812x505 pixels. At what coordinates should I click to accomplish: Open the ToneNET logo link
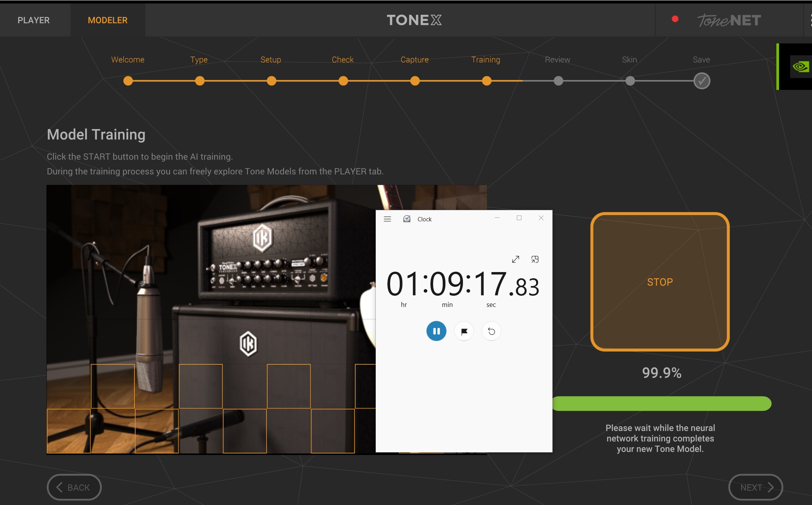coord(729,21)
